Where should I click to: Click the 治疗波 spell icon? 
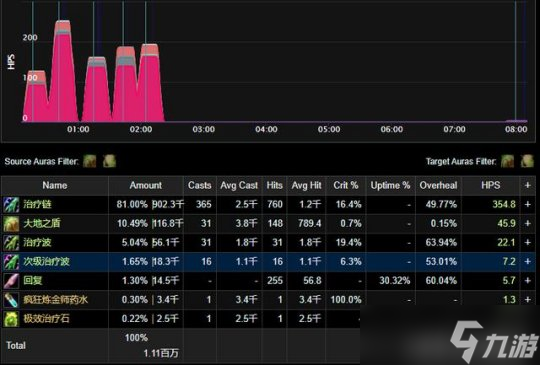tap(11, 242)
